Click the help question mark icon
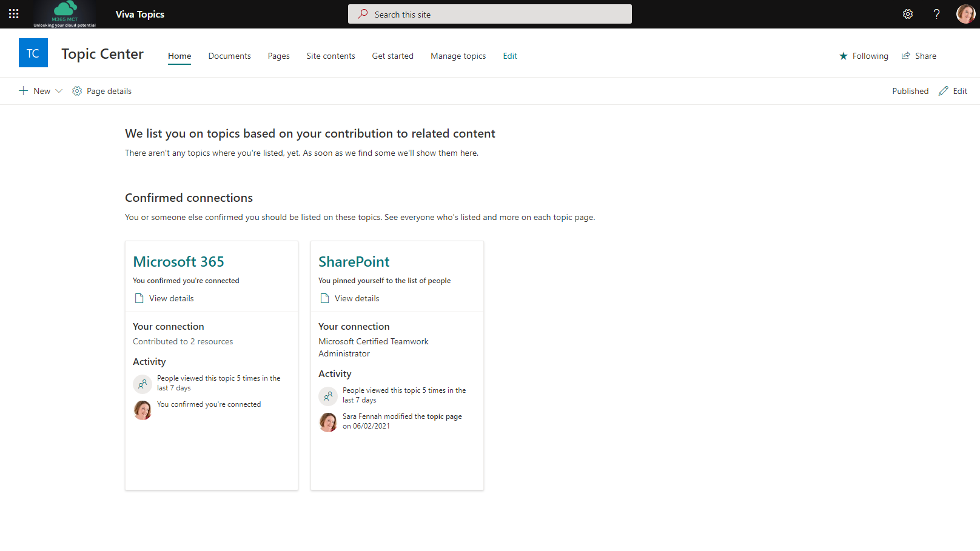 pos(936,14)
